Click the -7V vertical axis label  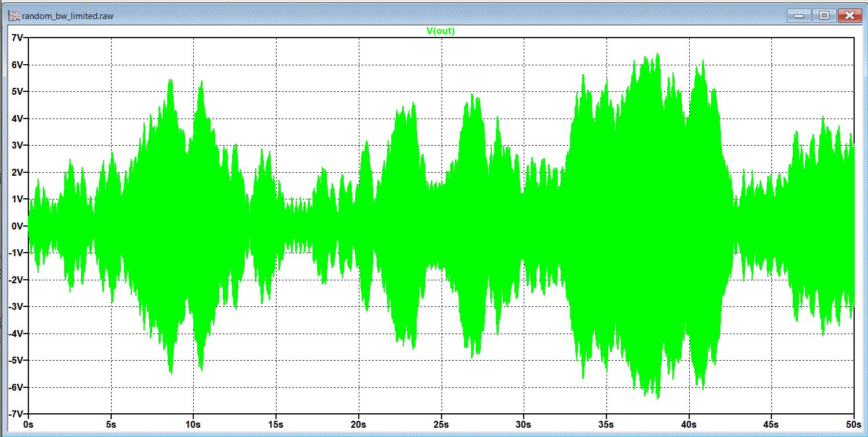tap(15, 414)
